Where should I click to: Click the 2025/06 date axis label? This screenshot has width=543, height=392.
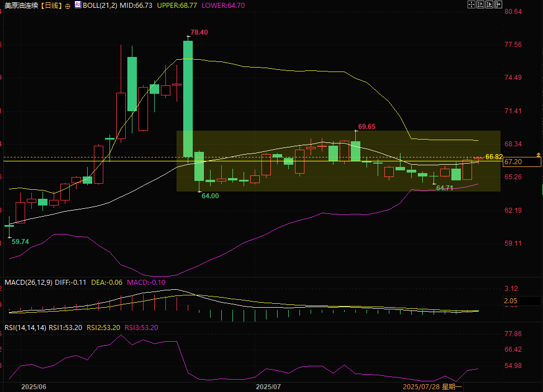coord(34,387)
